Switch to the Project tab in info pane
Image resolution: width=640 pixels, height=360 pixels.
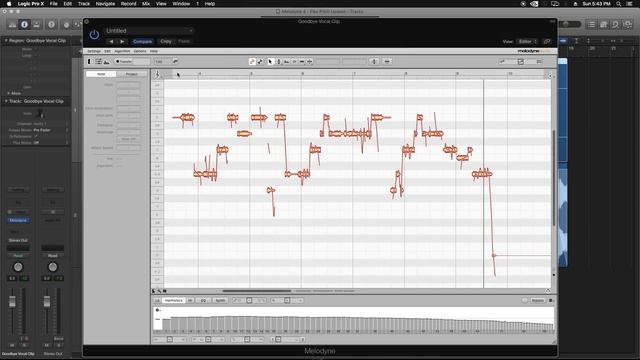click(x=132, y=74)
